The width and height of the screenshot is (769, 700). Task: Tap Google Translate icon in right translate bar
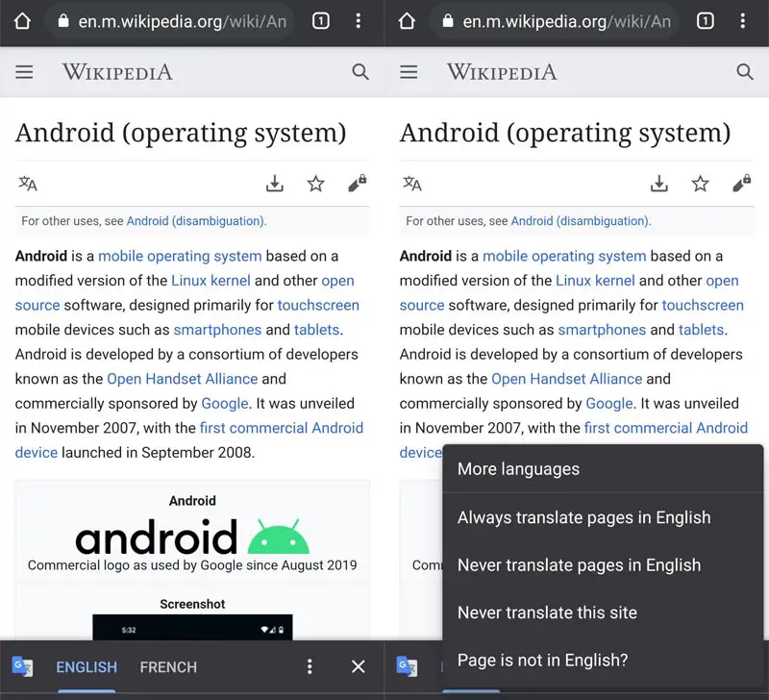[x=407, y=666]
